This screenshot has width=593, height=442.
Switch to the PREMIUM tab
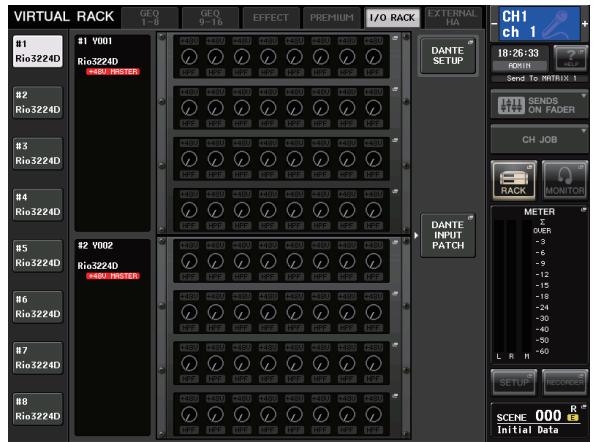(x=332, y=18)
